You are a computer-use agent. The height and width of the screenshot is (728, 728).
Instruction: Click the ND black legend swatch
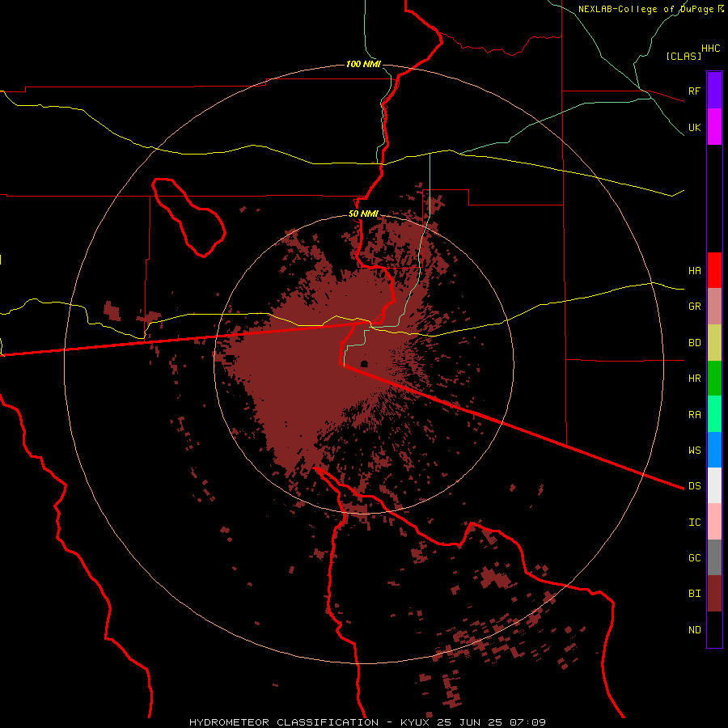[x=714, y=629]
